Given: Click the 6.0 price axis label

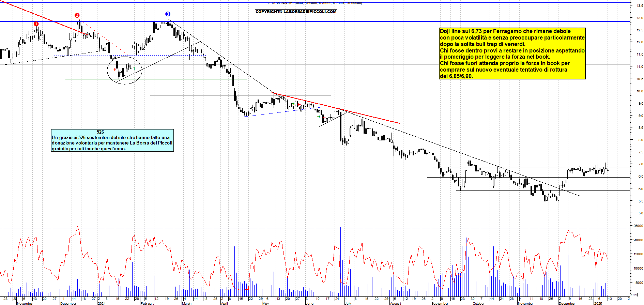Looking at the screenshot, I should [641, 189].
